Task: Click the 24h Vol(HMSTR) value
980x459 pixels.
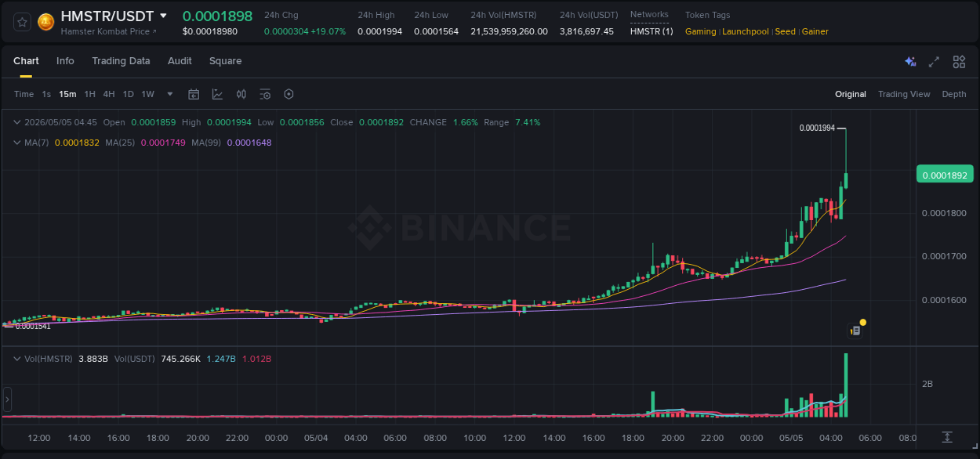Action: (509, 31)
